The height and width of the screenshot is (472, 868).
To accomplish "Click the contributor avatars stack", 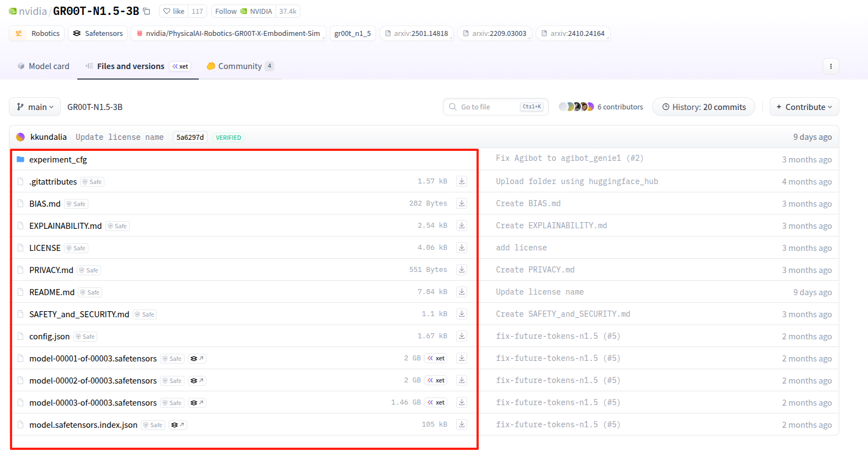I will tap(576, 107).
